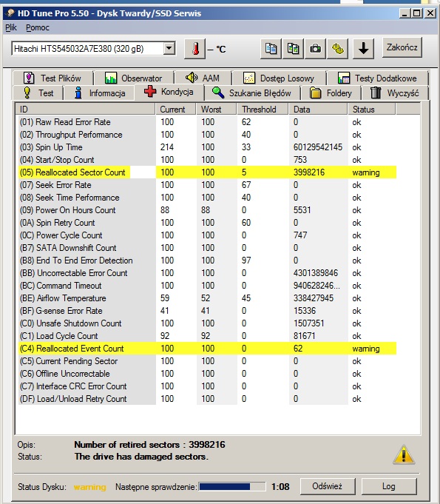Select the (B8) End To End Error Detection row
The height and width of the screenshot is (504, 440).
[208, 261]
